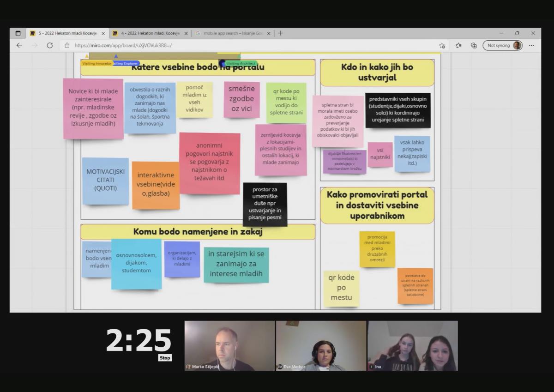Select the orange 'interaktivne vsebine' sticky note

156,185
